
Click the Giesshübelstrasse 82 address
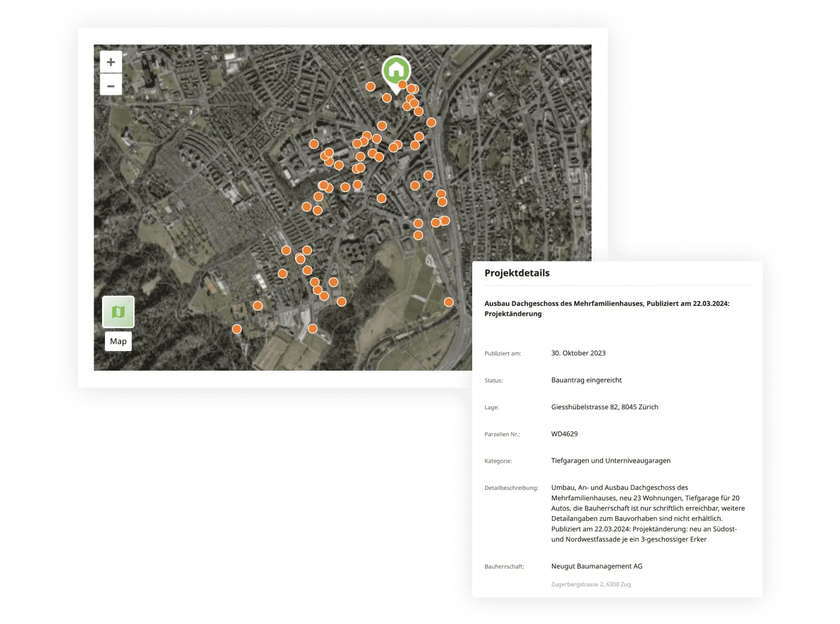click(604, 407)
